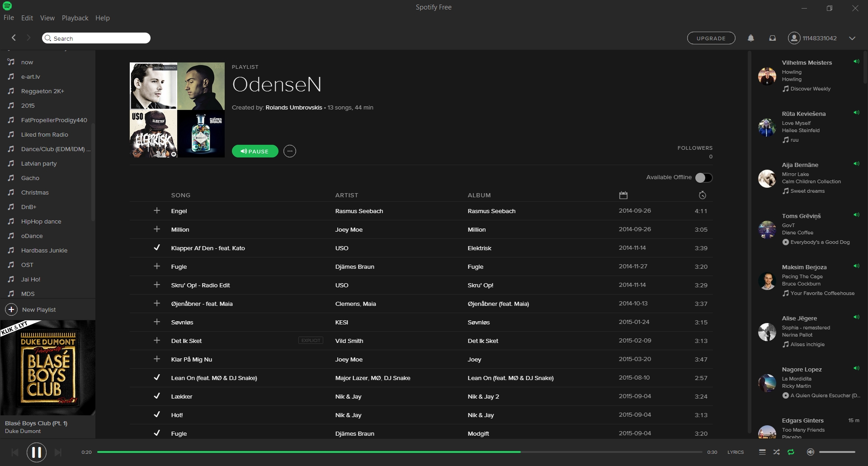Image resolution: width=868 pixels, height=466 pixels.
Task: Toggle shuffle mode
Action: click(x=776, y=452)
